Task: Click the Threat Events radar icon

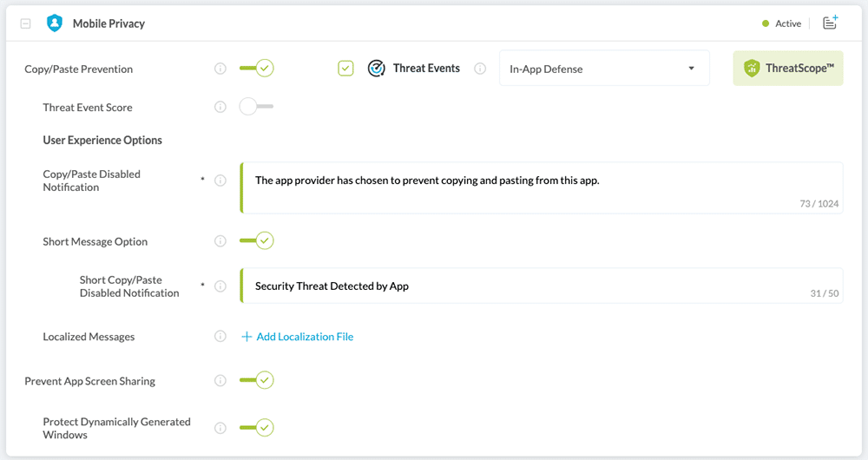Action: [x=376, y=69]
